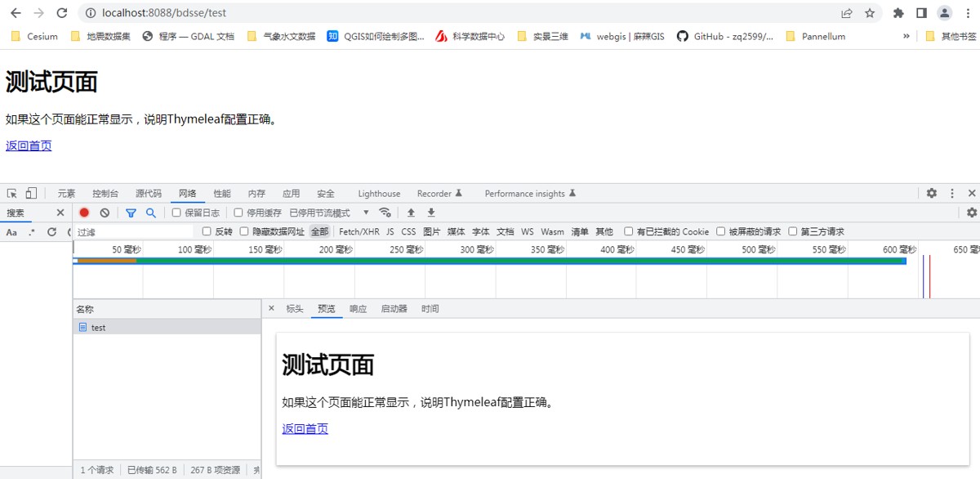Switch to the 控制台 DevTools tab
The height and width of the screenshot is (479, 980).
click(x=105, y=194)
